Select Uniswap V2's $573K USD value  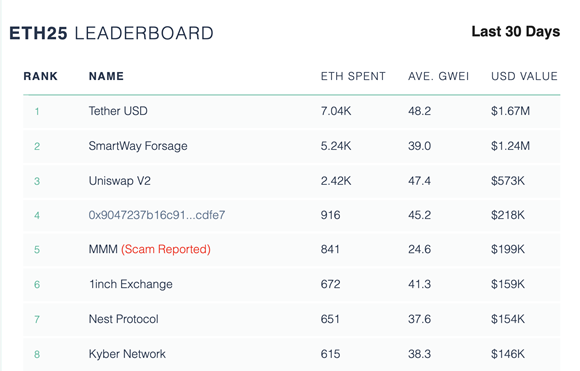508,181
